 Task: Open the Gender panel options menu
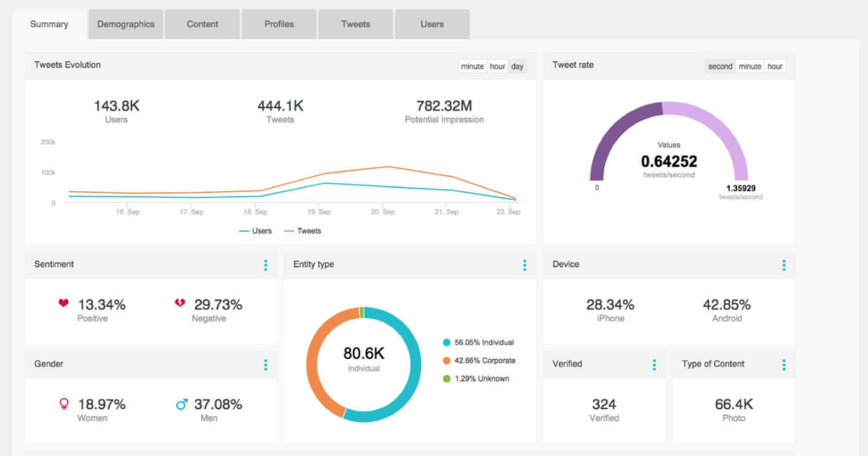[x=265, y=365]
